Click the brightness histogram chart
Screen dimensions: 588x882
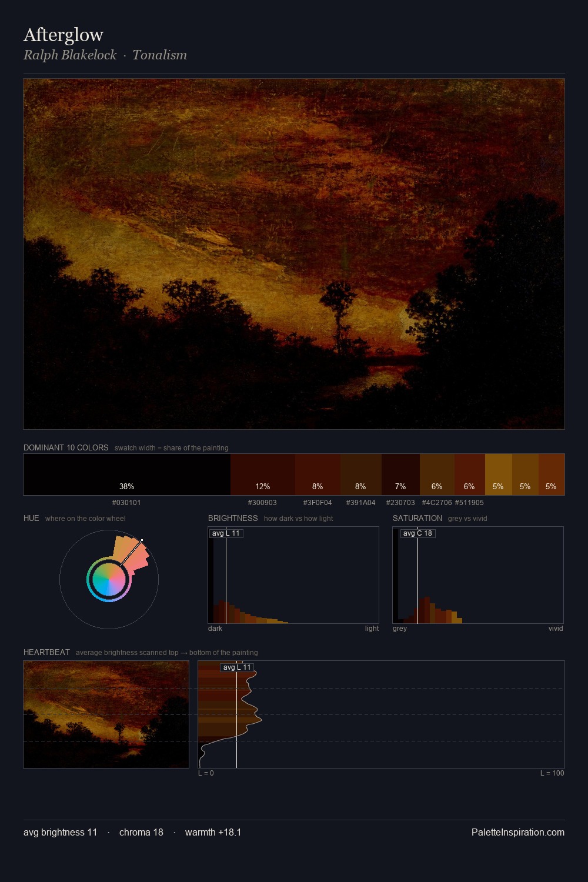click(x=293, y=575)
